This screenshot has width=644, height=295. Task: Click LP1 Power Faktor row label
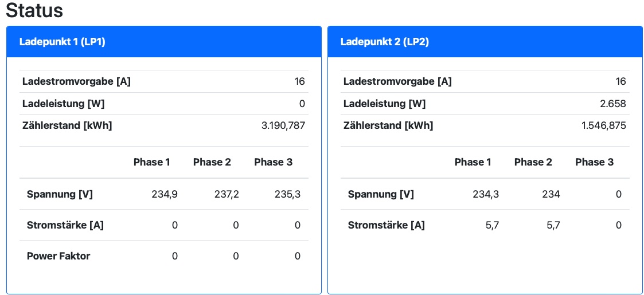pyautogui.click(x=58, y=256)
